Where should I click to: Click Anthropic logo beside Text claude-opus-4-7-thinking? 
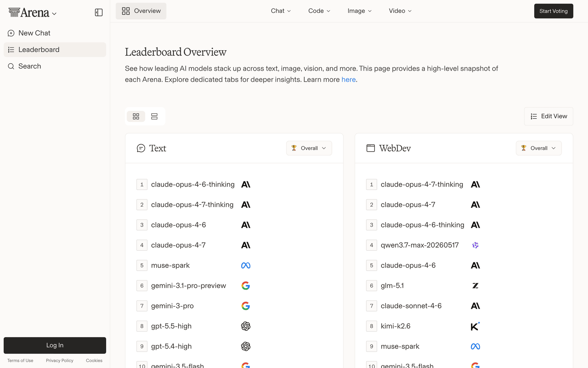pyautogui.click(x=246, y=205)
